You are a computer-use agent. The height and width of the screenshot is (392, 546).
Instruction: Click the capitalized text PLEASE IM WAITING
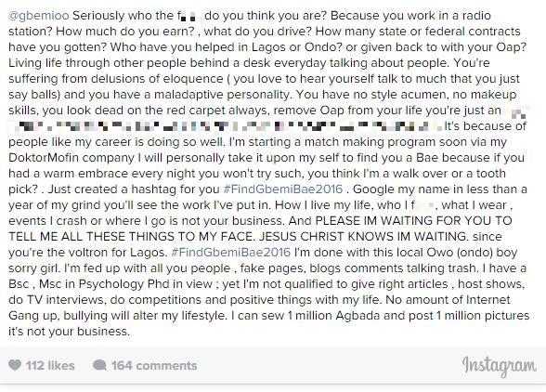click(374, 221)
